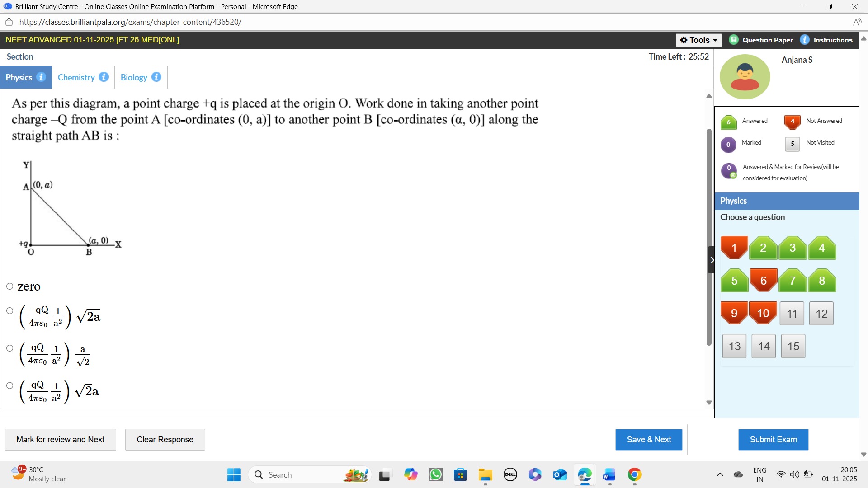868x488 pixels.
Task: Open the Question Paper icon
Action: 734,40
